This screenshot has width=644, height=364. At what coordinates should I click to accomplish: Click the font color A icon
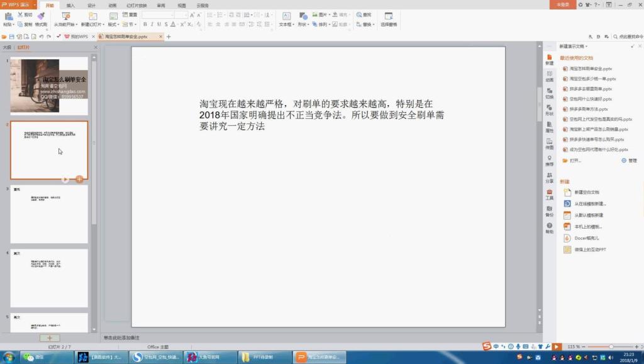173,25
